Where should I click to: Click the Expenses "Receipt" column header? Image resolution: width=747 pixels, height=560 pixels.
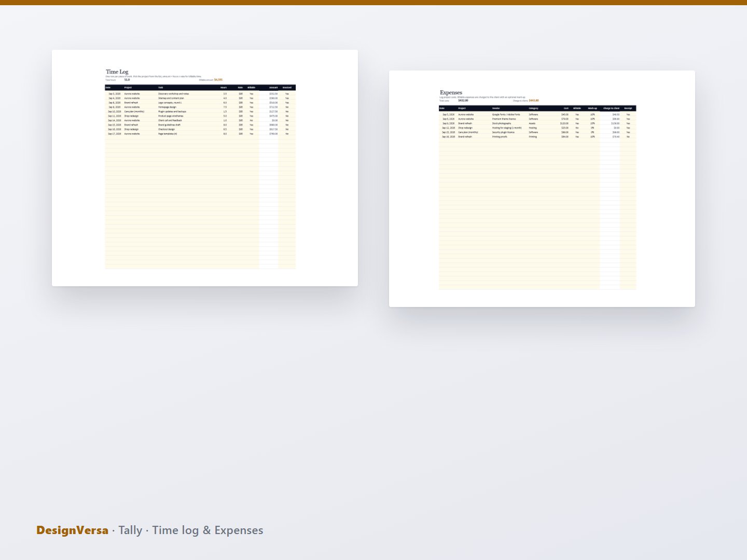click(x=628, y=108)
